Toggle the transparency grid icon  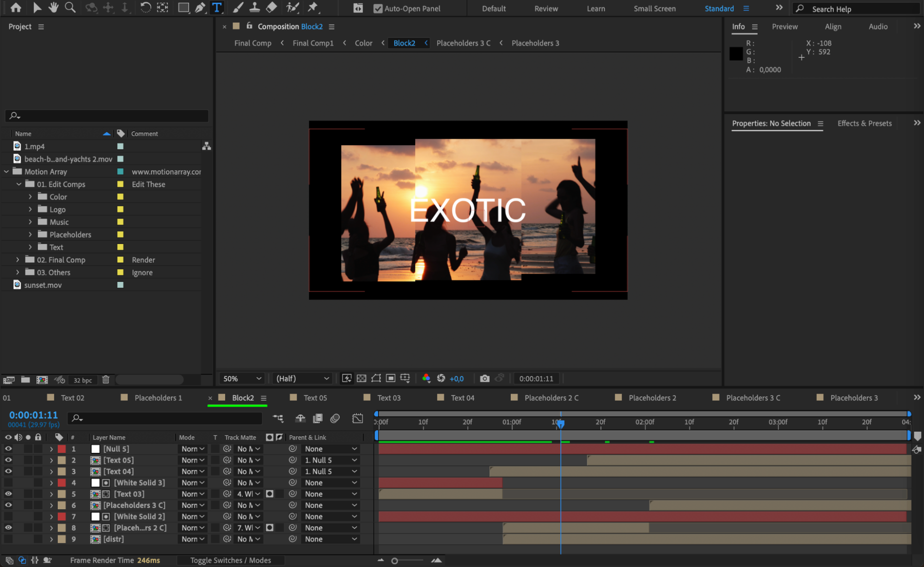point(361,378)
